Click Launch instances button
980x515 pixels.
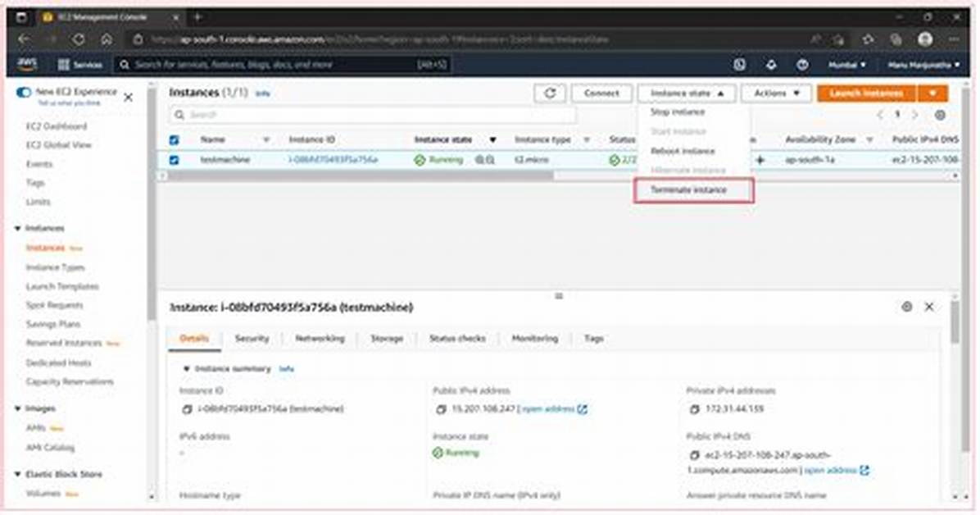866,93
